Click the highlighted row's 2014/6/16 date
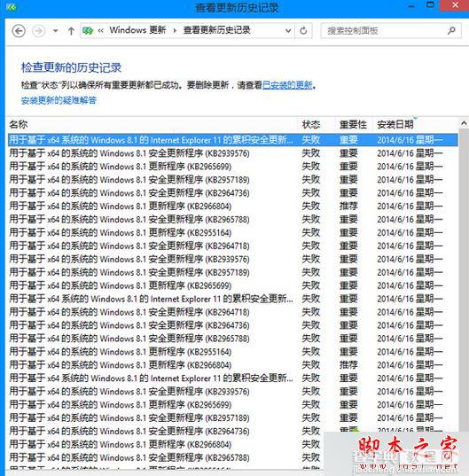This screenshot has width=469, height=476. (410, 140)
